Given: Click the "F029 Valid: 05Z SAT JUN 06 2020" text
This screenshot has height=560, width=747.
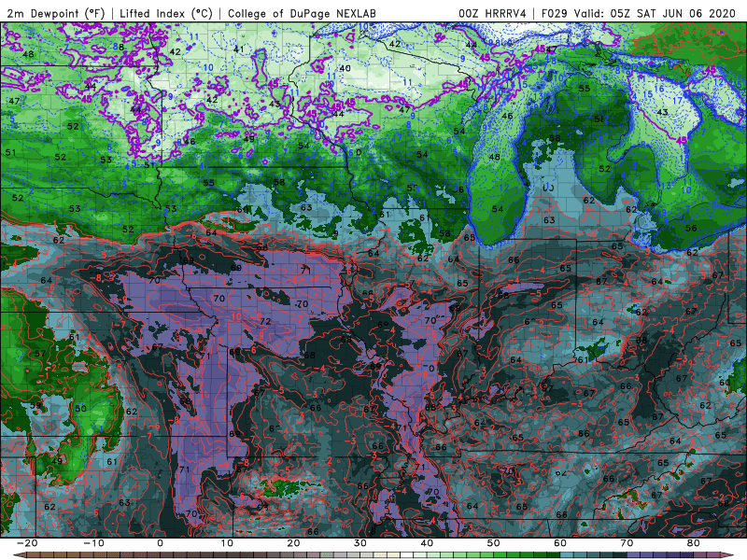Looking at the screenshot, I should tap(639, 13).
